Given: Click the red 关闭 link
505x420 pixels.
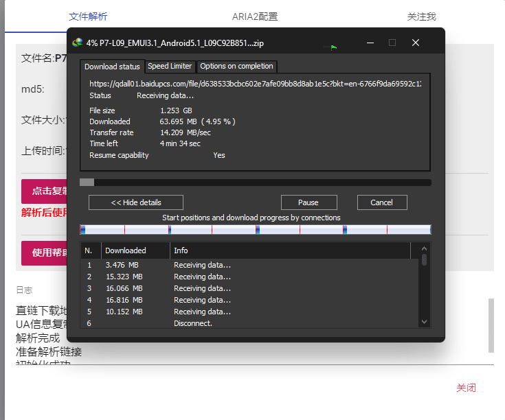Looking at the screenshot, I should [x=466, y=388].
